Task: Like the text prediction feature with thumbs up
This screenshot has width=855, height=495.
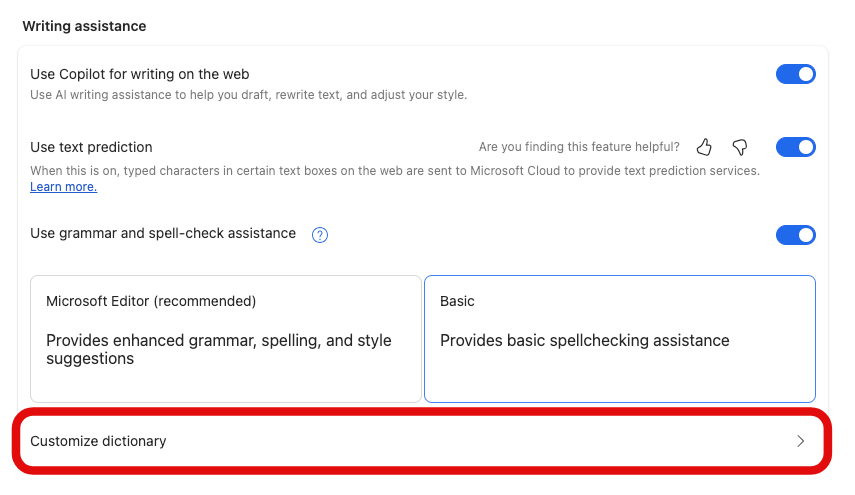Action: coord(704,148)
